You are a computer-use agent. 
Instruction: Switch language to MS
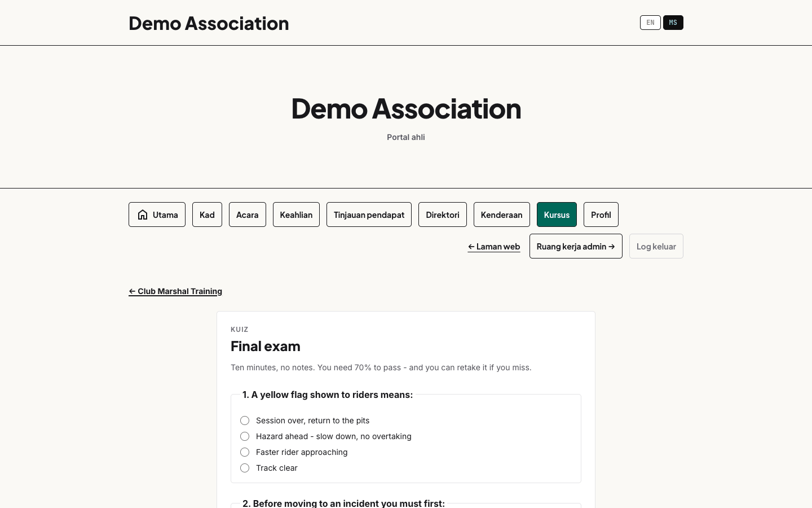point(673,23)
